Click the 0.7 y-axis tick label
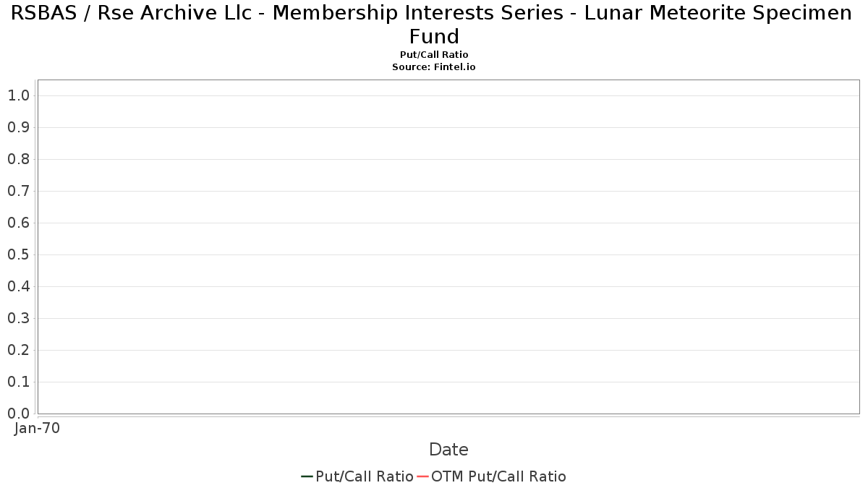 (x=18, y=191)
